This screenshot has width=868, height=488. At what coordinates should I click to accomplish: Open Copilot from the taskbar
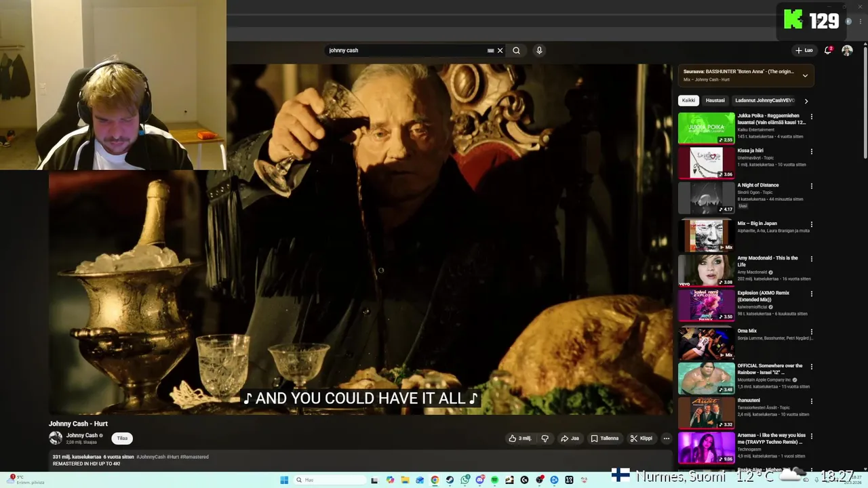pos(390,480)
